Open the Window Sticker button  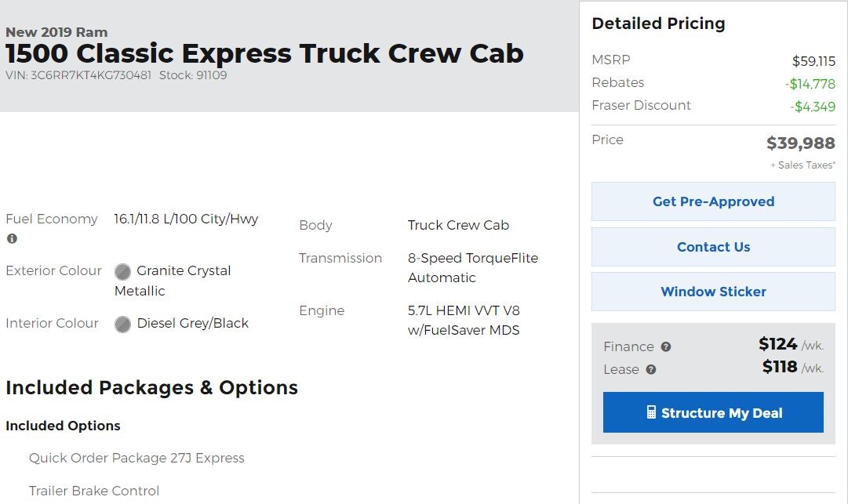pos(713,292)
